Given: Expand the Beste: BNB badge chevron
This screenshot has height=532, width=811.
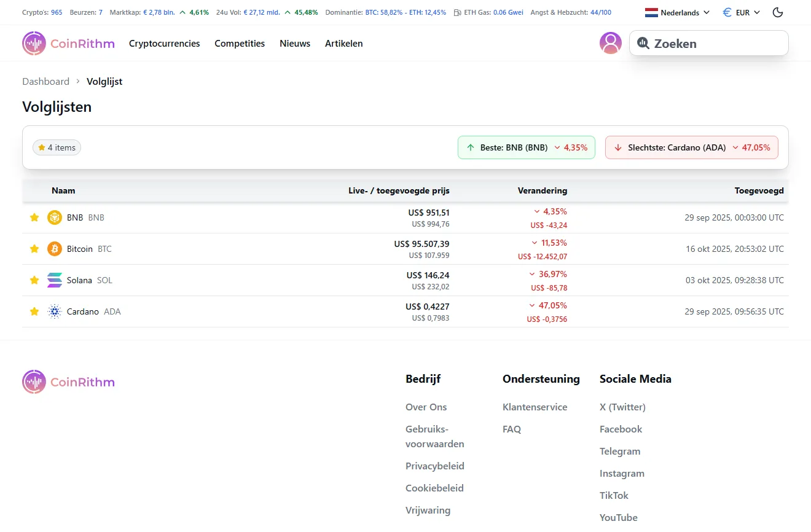Looking at the screenshot, I should point(557,147).
